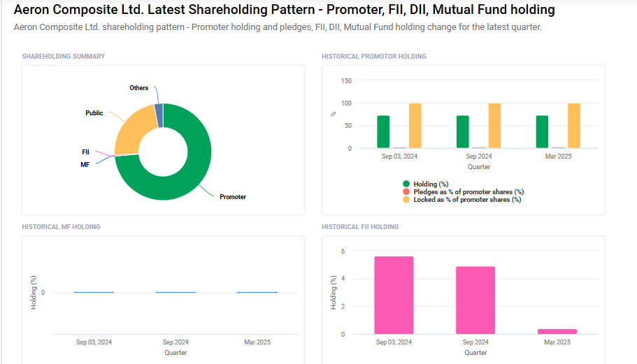Click Quarter axis title in FII chart
The width and height of the screenshot is (637, 364).
(x=475, y=353)
